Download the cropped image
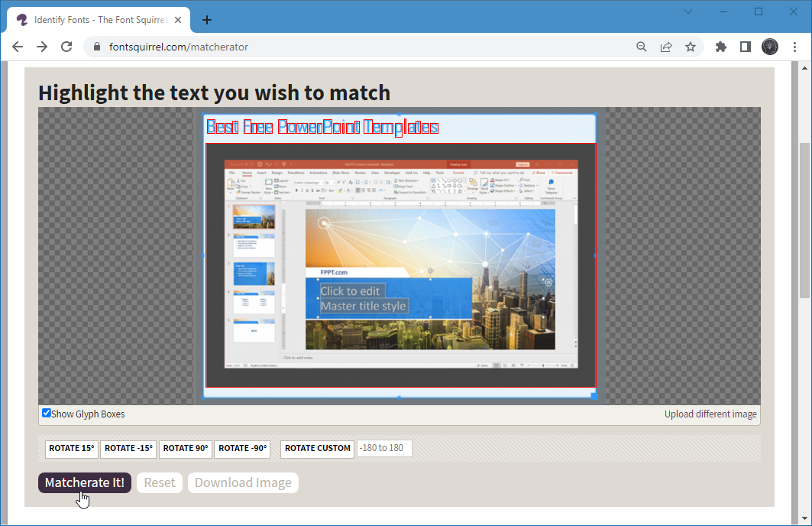812x526 pixels. point(243,482)
